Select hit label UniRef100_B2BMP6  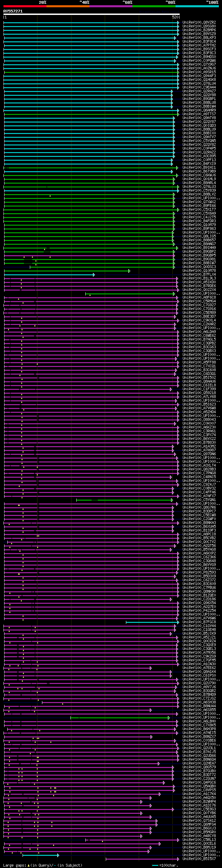199,30
